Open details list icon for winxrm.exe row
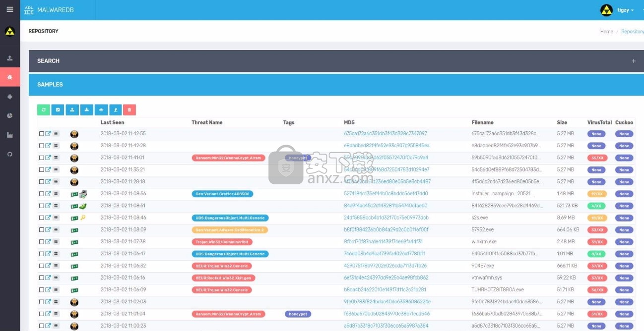This screenshot has height=331, width=644. (x=56, y=242)
